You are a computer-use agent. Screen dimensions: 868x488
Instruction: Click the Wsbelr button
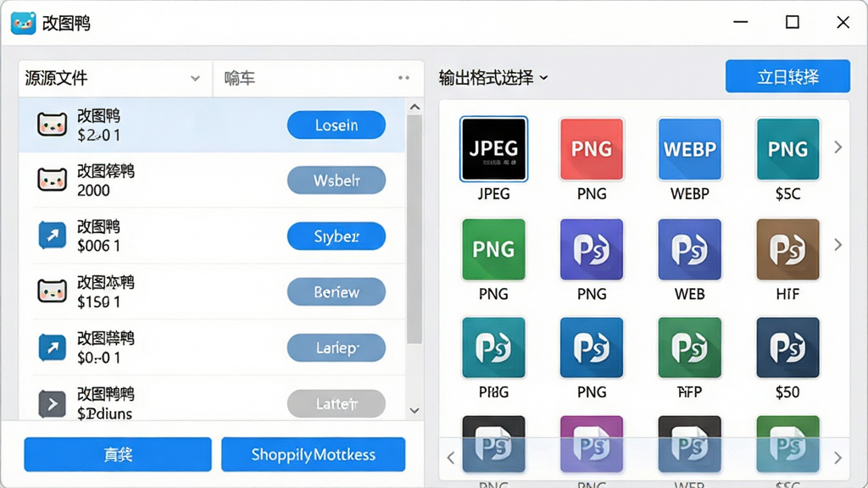(336, 180)
